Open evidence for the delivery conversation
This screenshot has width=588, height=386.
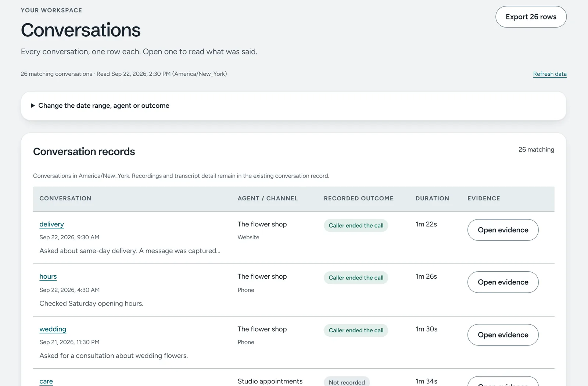click(x=503, y=230)
